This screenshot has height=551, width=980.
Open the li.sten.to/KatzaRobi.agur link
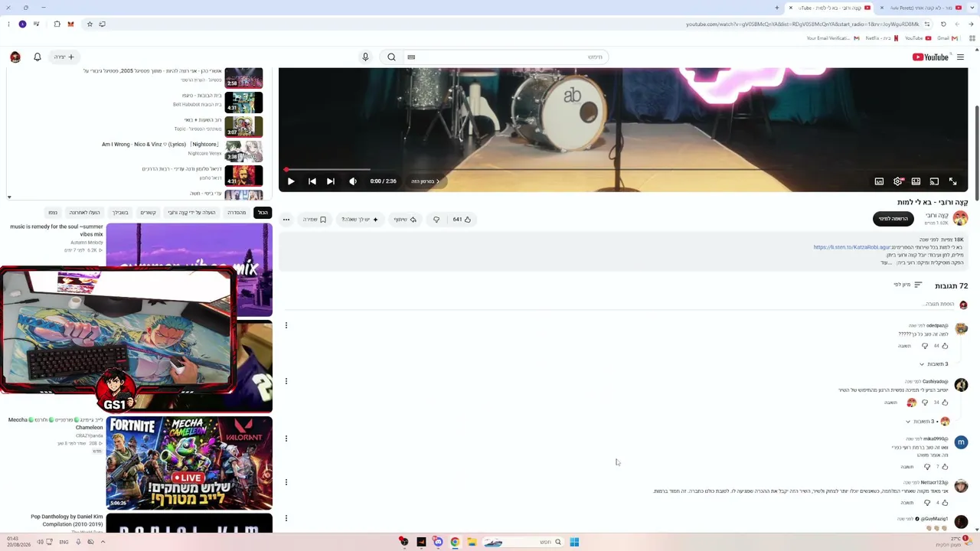(x=852, y=247)
